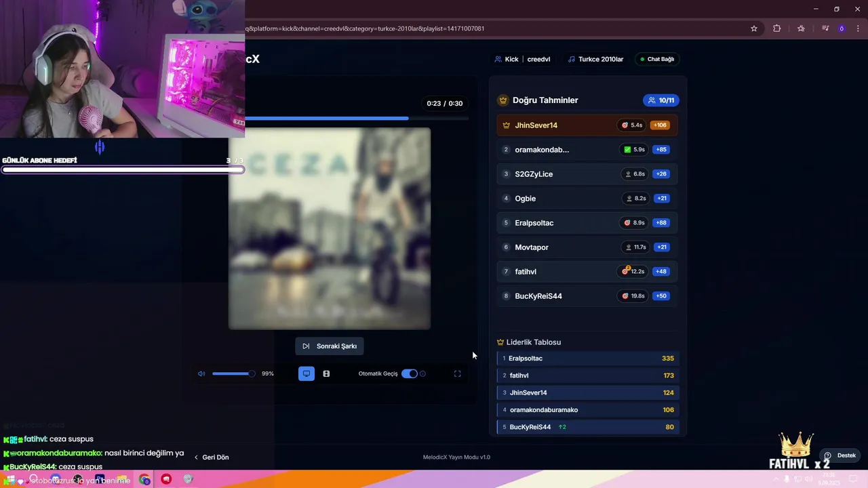Select Eralpsoltac 335 leaderboard row
868x488 pixels.
pos(587,359)
